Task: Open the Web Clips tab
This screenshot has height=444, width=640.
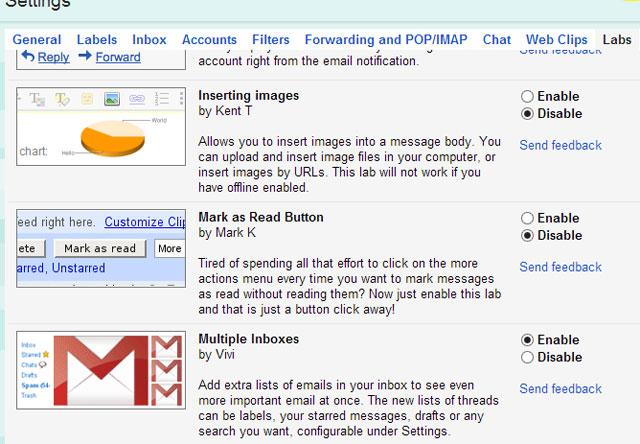Action: (x=558, y=40)
